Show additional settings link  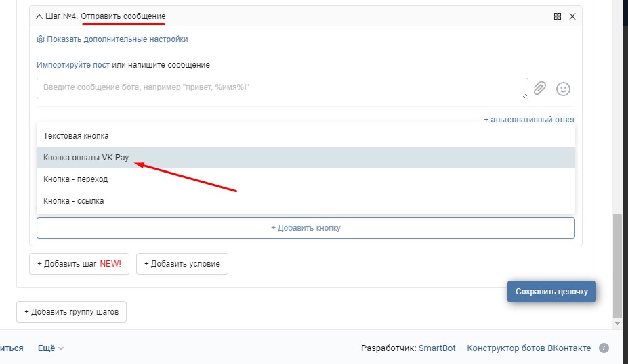click(x=117, y=39)
